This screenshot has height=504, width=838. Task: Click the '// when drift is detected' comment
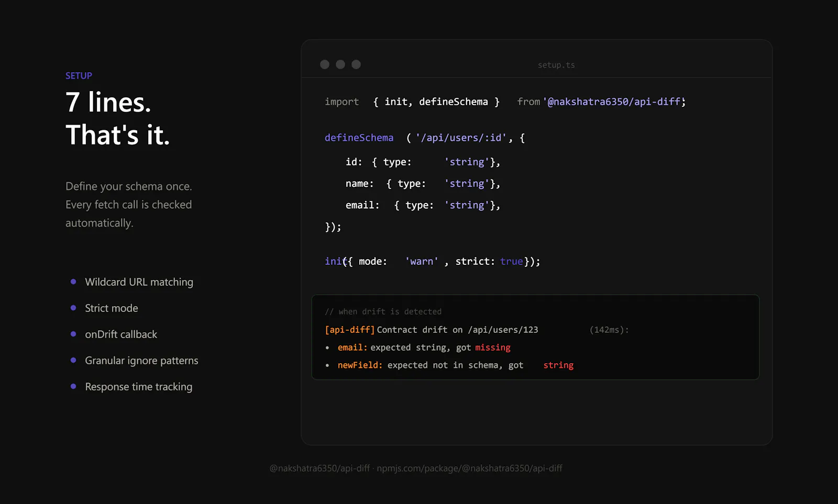pos(383,311)
